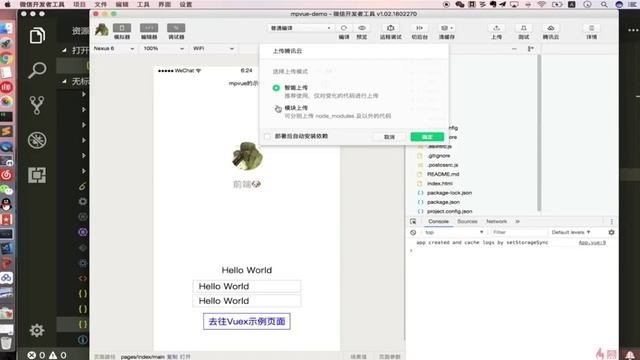
Task: Click the file tree layout icon
Action: [531, 49]
